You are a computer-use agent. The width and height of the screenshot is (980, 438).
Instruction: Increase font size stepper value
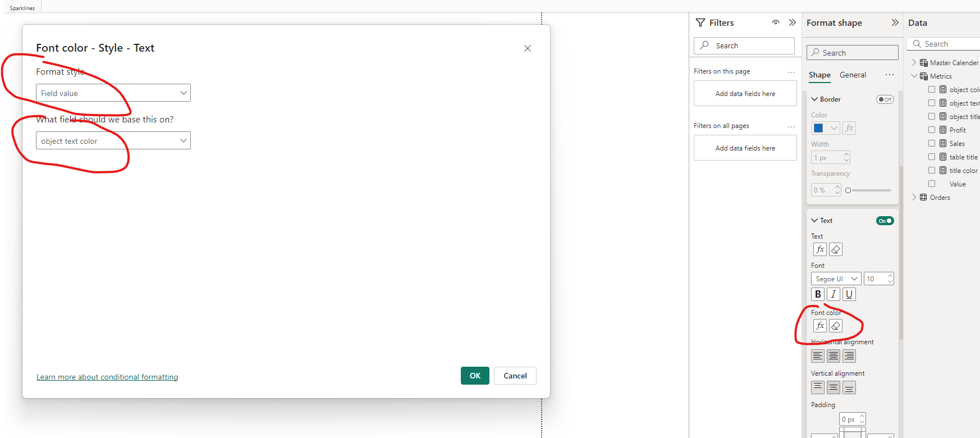pyautogui.click(x=890, y=276)
